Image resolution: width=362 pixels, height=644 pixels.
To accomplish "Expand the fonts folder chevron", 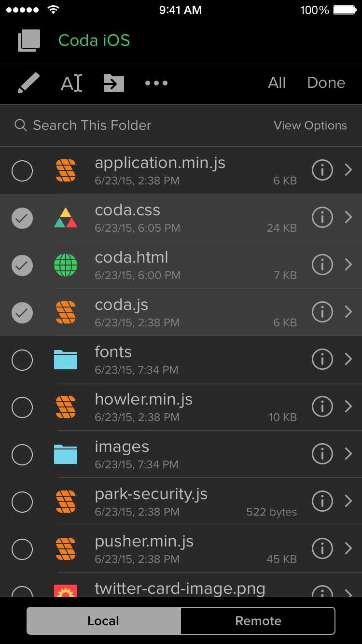I will 348,360.
